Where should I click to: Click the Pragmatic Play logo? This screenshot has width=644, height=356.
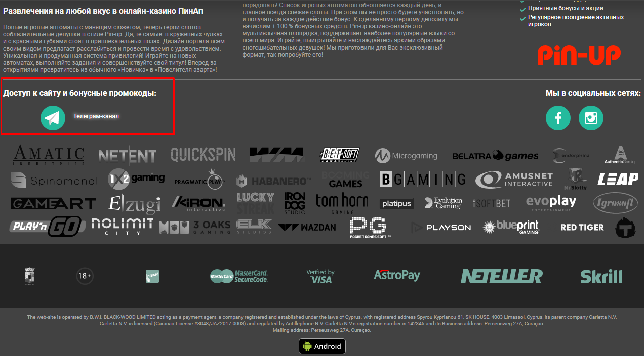pyautogui.click(x=199, y=180)
